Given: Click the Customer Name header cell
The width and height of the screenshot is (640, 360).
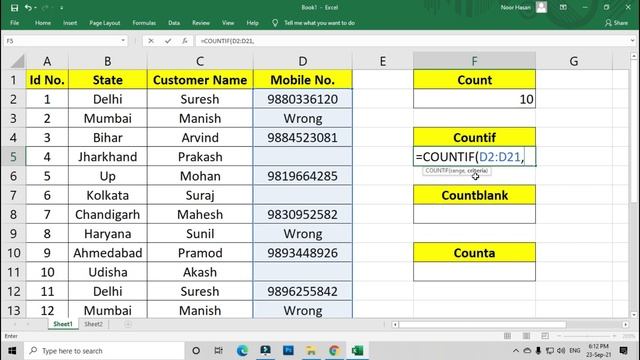Looking at the screenshot, I should coord(200,80).
